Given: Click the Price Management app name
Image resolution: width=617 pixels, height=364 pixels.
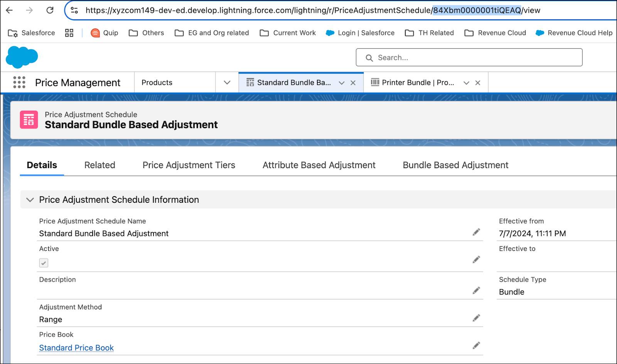Looking at the screenshot, I should [x=78, y=83].
